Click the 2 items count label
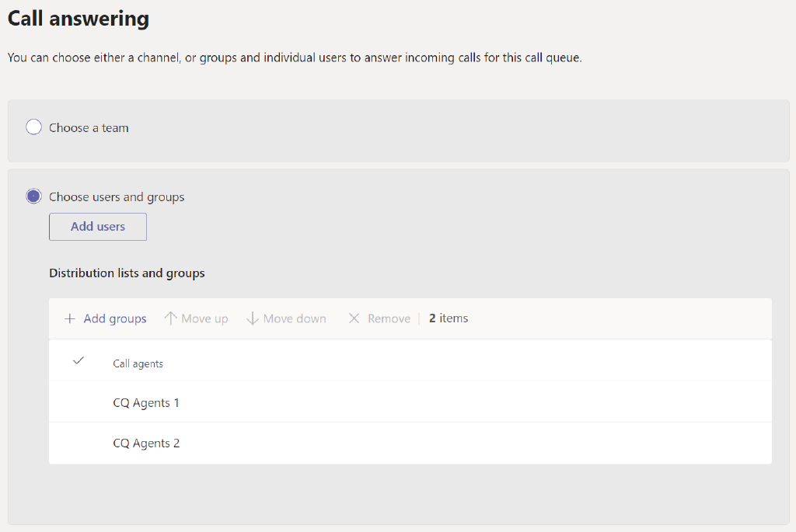Screen dimensions: 796x532 click(x=448, y=318)
